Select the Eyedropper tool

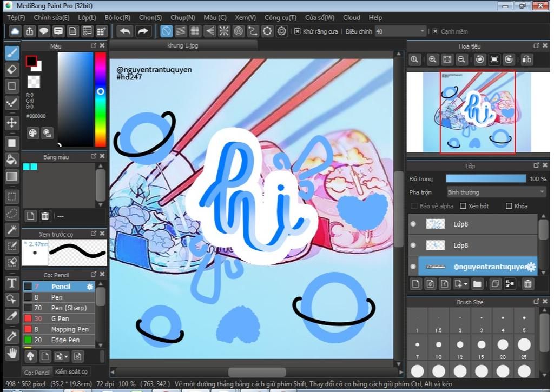pyautogui.click(x=12, y=336)
